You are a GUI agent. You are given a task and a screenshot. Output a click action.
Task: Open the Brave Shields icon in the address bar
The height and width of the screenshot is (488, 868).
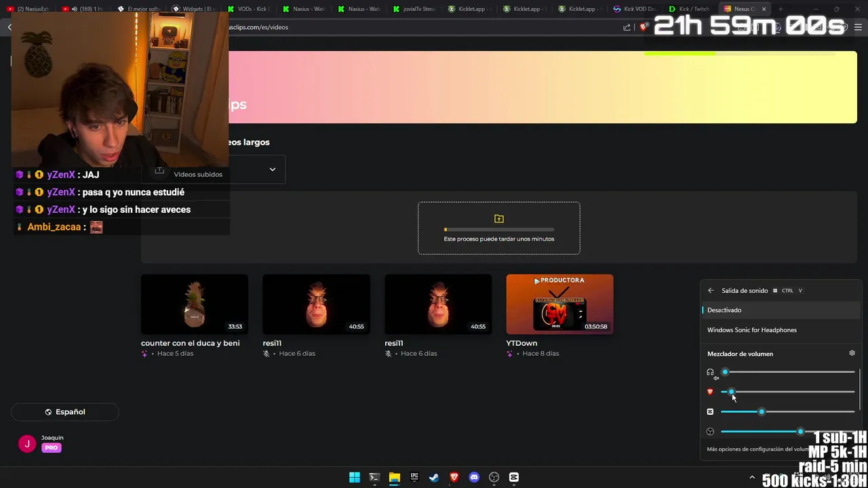point(644,27)
